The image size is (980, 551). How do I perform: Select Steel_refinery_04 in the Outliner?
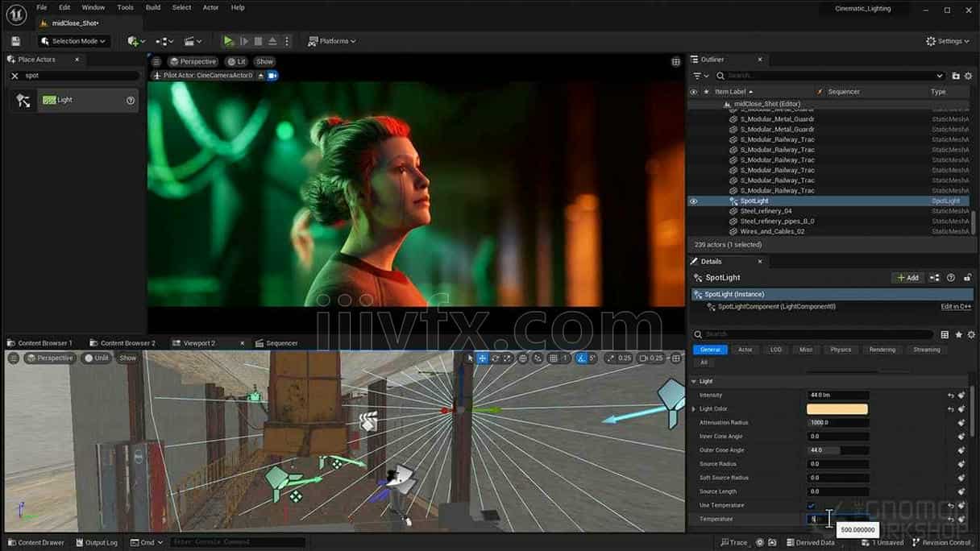(x=766, y=211)
